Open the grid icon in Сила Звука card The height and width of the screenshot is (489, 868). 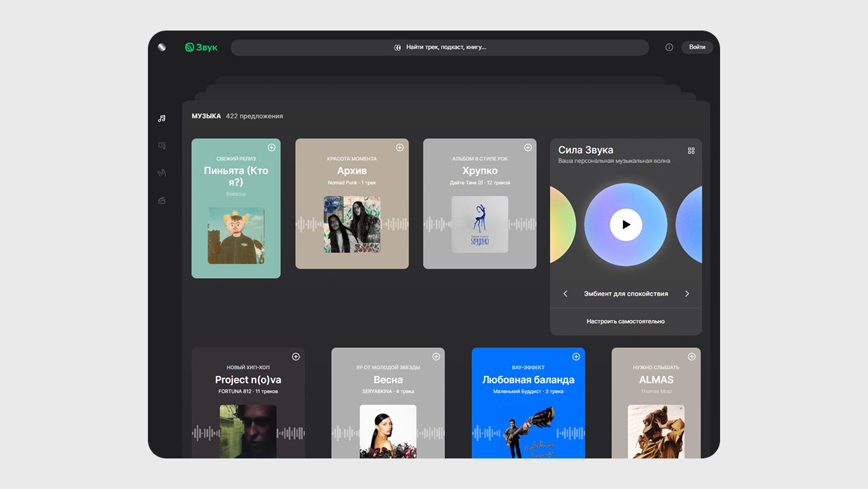691,150
